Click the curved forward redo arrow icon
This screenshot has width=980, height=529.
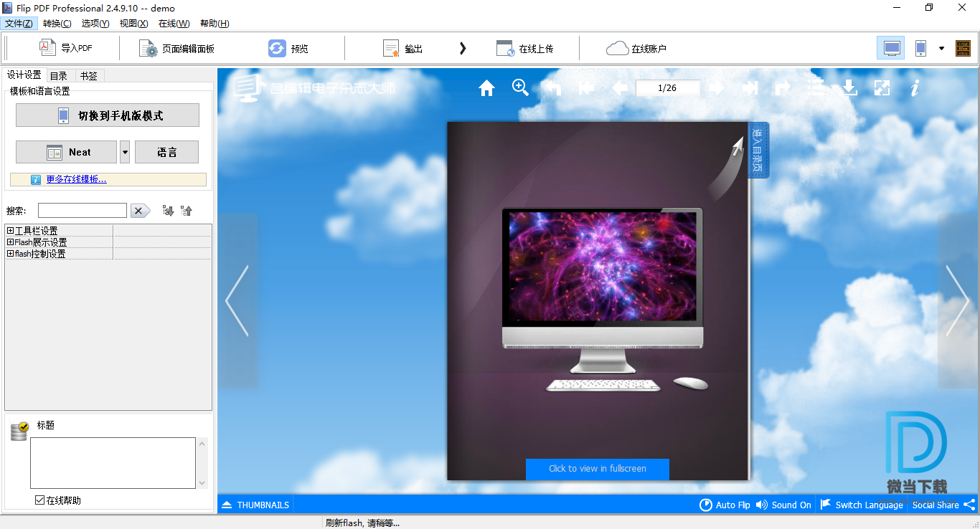coord(783,88)
